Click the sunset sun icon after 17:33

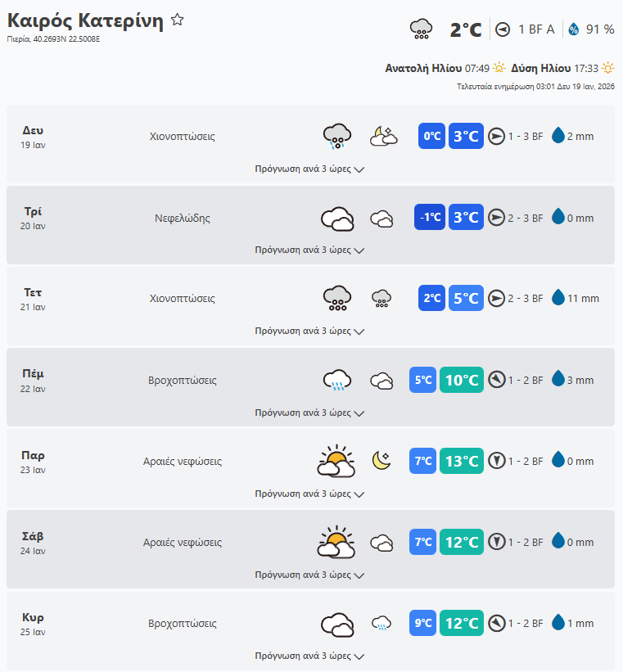(607, 68)
